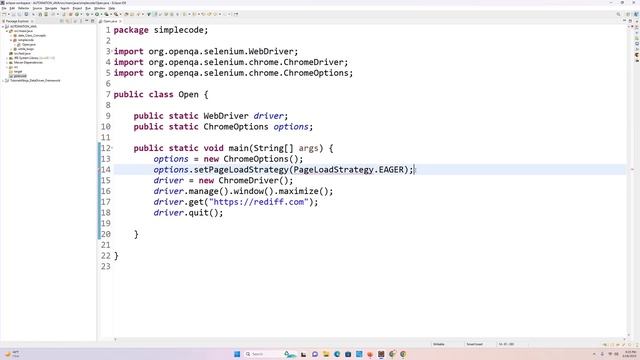This screenshot has height=360, width=640.
Task: Click the Collapse All icon in Package Explorer
Action: click(x=62, y=21)
